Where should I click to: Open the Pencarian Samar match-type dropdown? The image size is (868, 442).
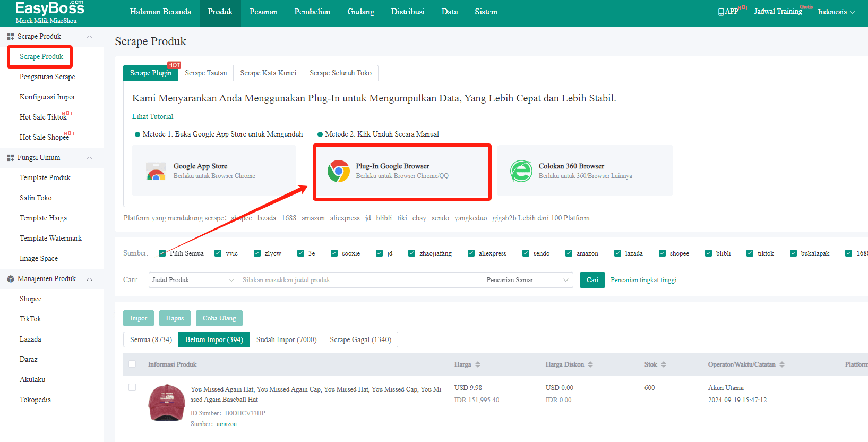[528, 280]
